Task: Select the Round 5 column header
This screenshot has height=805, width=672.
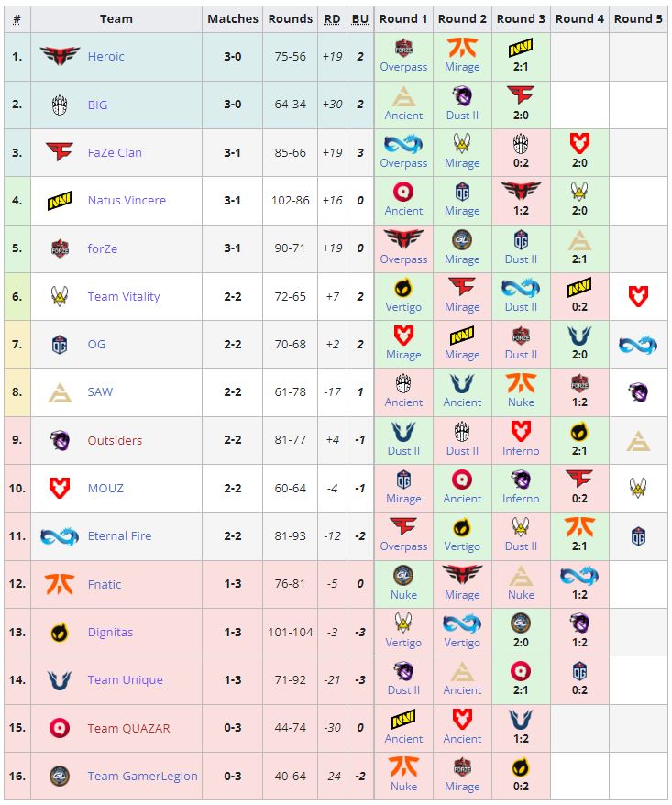Action: (638, 18)
